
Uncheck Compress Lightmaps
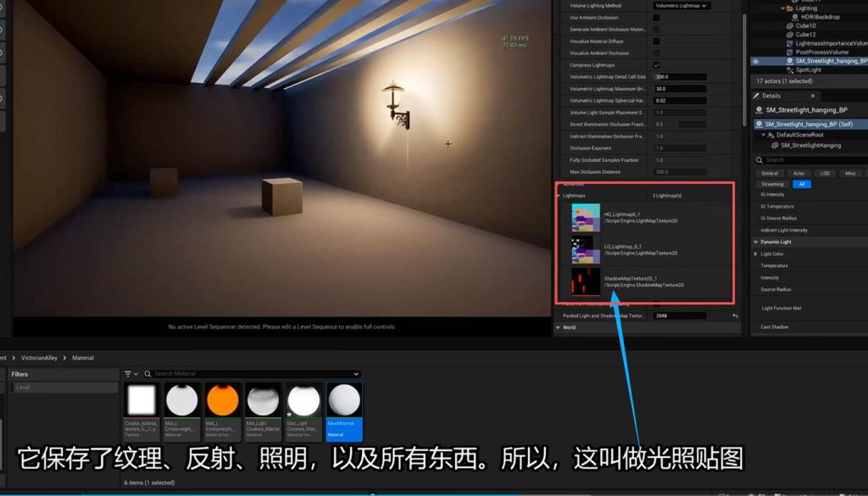click(x=656, y=65)
